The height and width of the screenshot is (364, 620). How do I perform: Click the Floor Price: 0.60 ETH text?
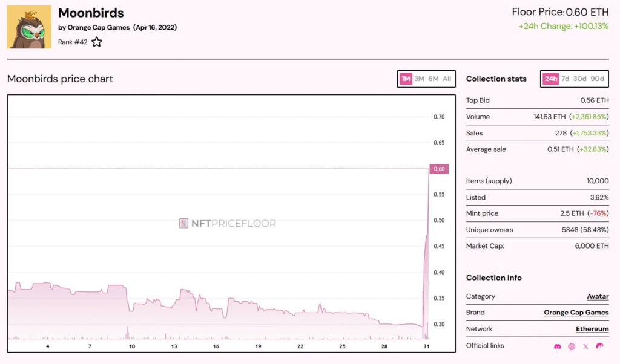[560, 12]
